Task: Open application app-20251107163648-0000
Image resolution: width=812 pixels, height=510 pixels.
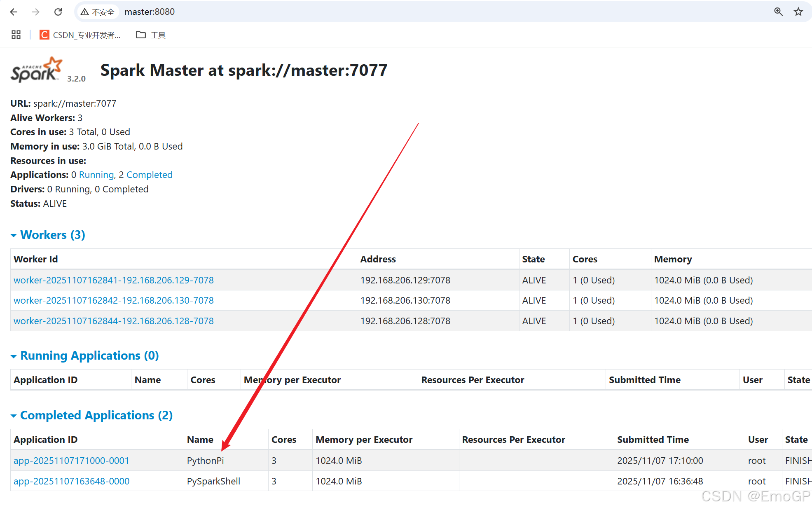Action: [x=71, y=481]
